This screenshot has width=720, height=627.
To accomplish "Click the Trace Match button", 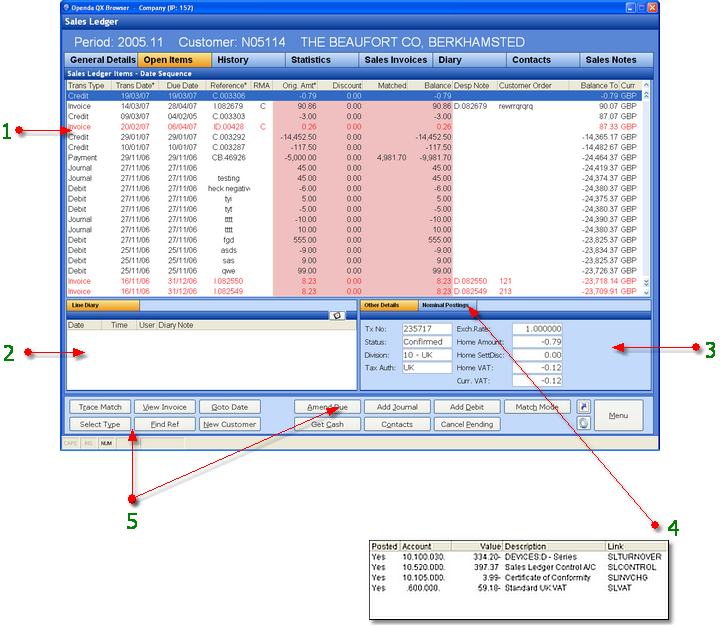I will 100,407.
